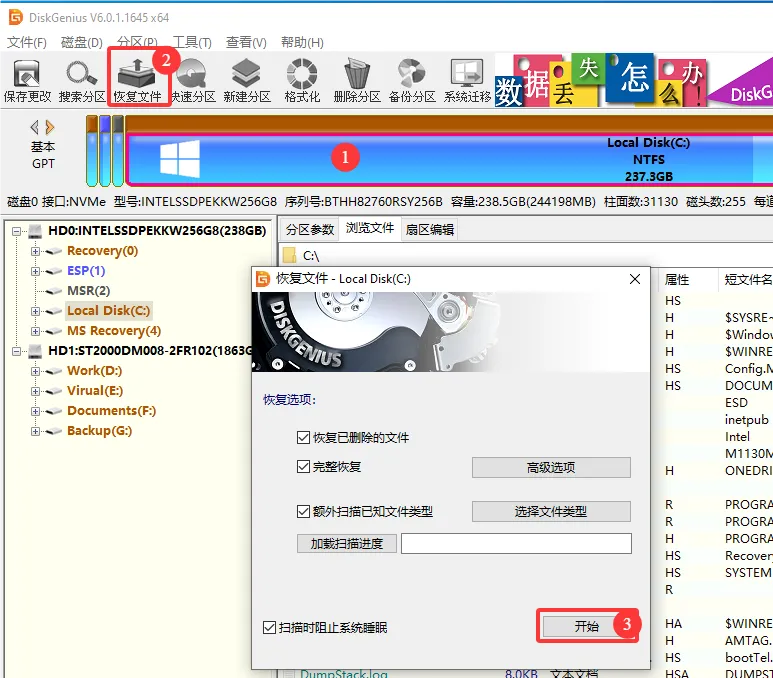Collapse the HD1 disk tree node
Viewport: 773px width, 678px height.
coord(17,351)
